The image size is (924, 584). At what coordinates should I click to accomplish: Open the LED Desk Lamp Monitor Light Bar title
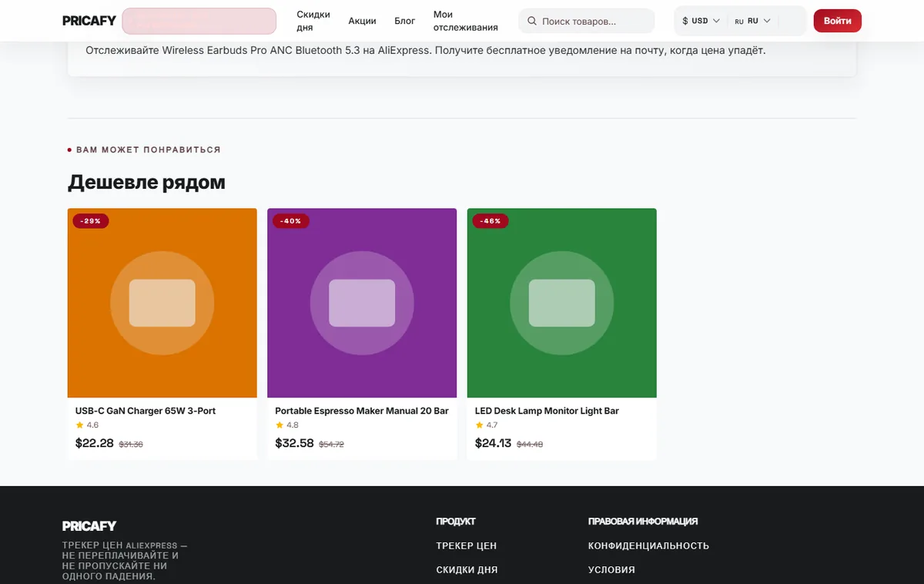coord(547,411)
